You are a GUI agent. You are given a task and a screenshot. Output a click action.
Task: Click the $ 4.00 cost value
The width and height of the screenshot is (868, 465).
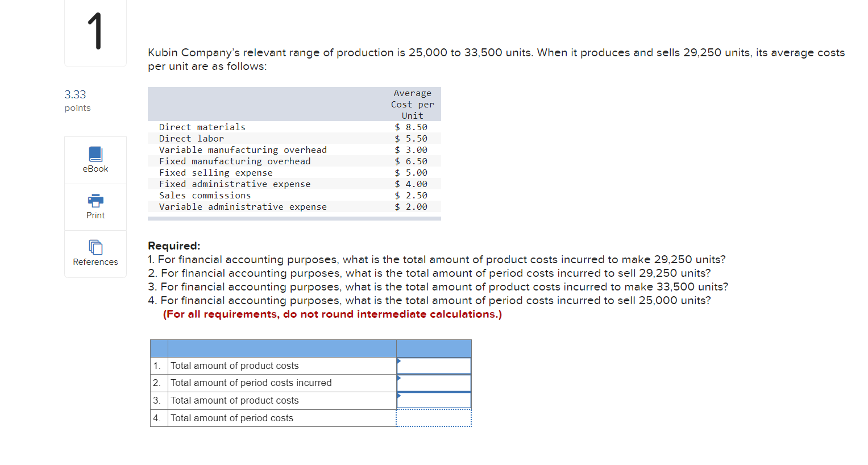click(411, 184)
